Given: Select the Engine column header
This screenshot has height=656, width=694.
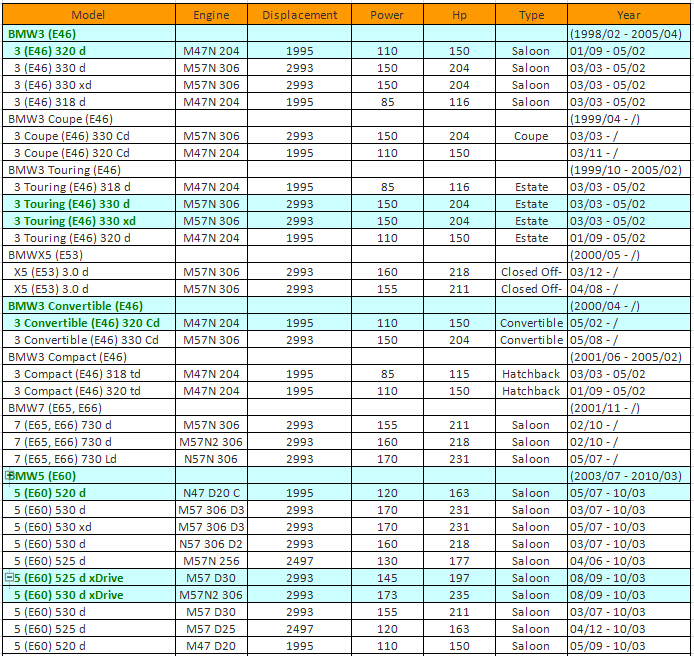Looking at the screenshot, I should [211, 15].
